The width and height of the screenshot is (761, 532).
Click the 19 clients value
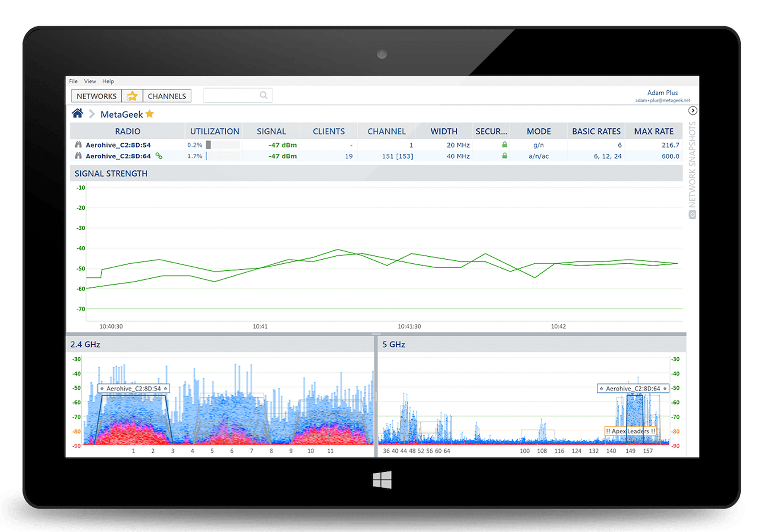349,156
